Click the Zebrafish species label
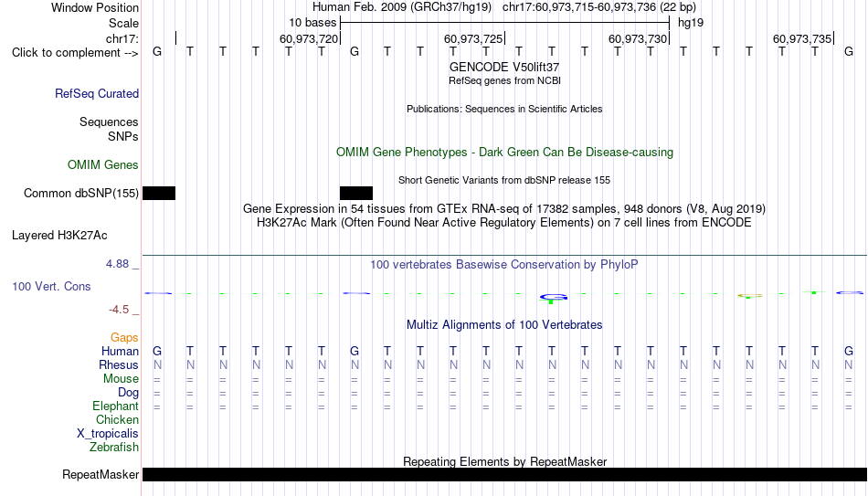This screenshot has height=496, width=868. [x=114, y=448]
